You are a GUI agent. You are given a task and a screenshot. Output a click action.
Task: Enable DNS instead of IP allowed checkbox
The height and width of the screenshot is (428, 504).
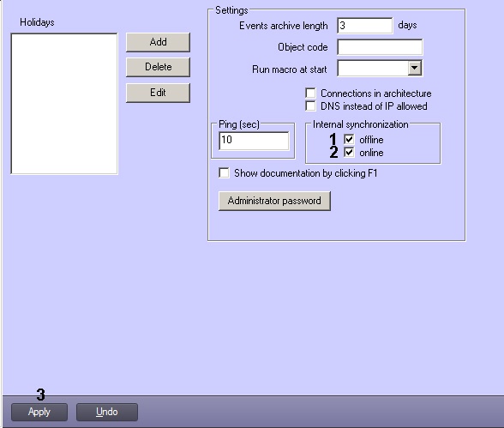[x=310, y=105]
